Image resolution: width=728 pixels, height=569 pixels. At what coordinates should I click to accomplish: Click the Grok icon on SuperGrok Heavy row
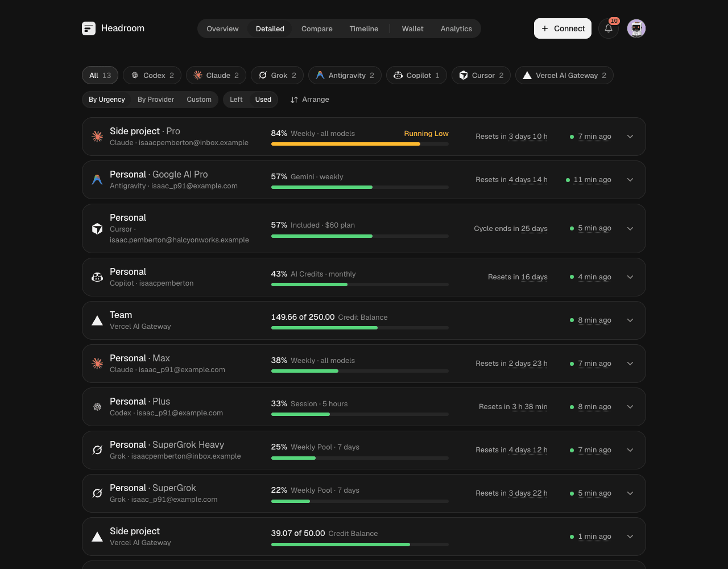97,450
